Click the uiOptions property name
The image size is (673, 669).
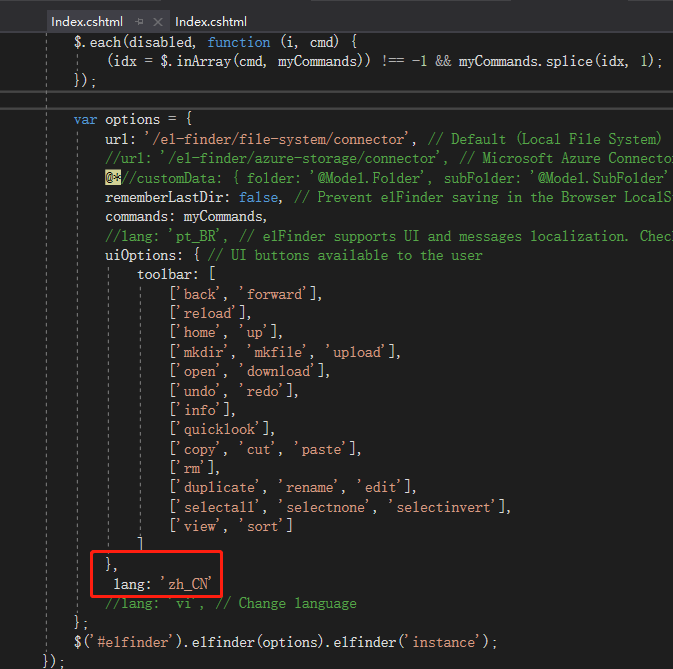[140, 255]
